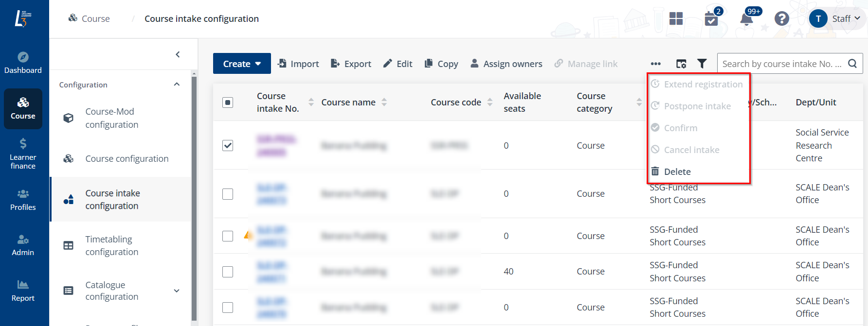Viewport: 868px width, 326px height.
Task: Check the second row's checkbox
Action: (x=228, y=194)
